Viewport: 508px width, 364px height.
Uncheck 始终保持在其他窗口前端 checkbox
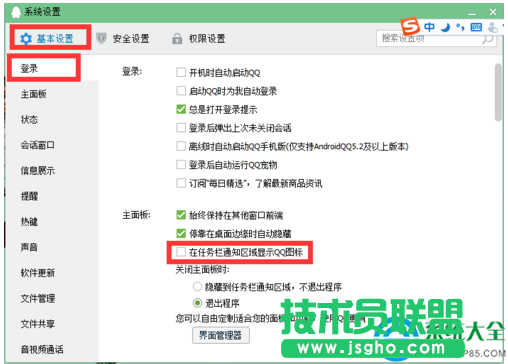181,215
